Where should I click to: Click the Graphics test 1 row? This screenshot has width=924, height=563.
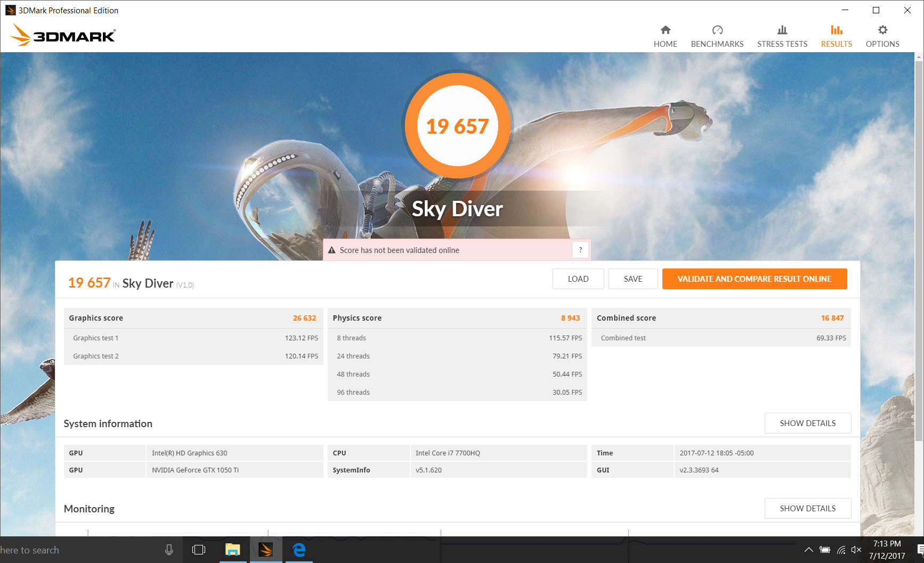tap(193, 338)
